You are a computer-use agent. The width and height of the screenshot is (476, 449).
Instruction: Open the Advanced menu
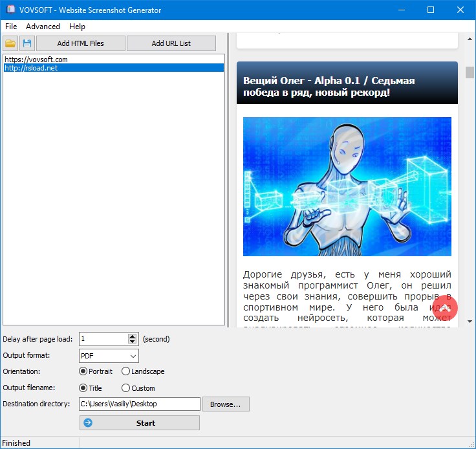[x=43, y=27]
